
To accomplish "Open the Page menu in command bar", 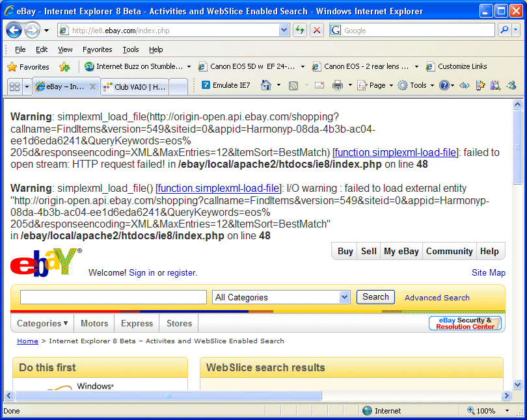I will coord(375,85).
